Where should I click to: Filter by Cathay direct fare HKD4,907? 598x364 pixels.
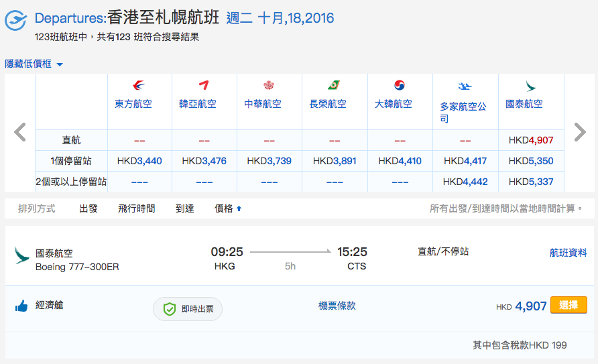pyautogui.click(x=531, y=140)
